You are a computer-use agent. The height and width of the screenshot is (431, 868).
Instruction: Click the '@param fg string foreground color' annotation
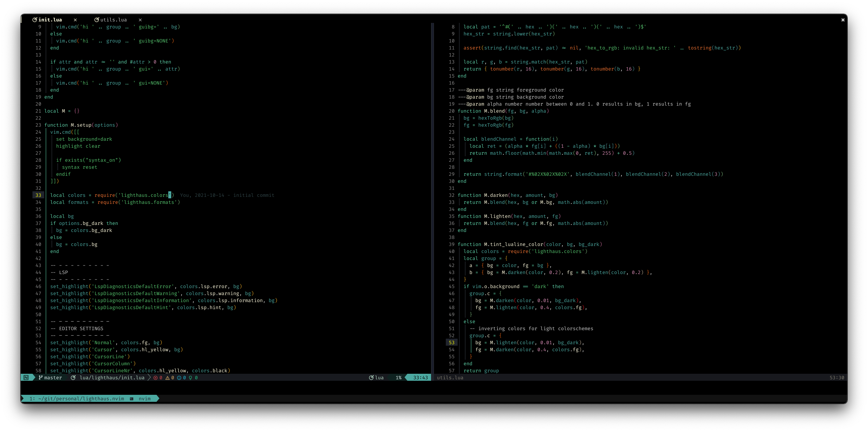tap(511, 90)
